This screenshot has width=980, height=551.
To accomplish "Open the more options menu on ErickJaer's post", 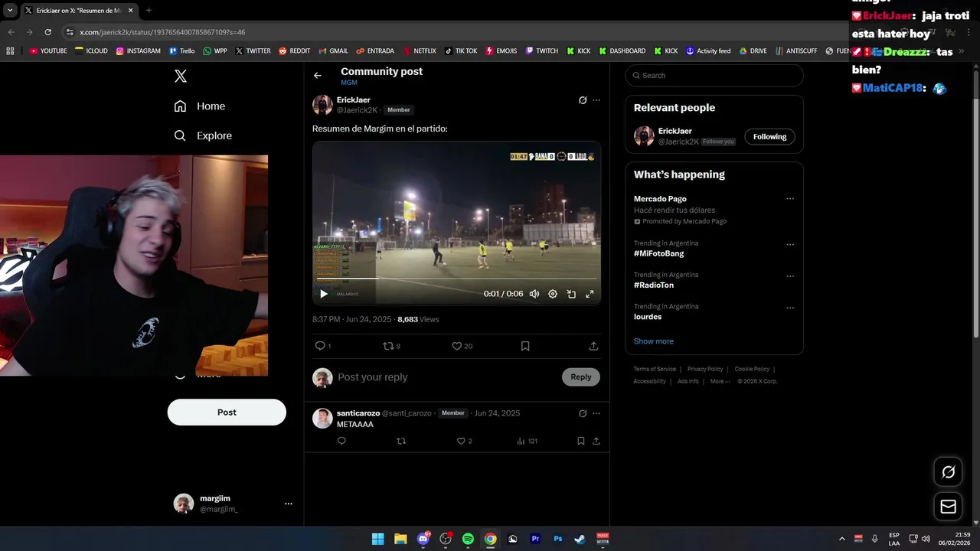I will (x=596, y=100).
